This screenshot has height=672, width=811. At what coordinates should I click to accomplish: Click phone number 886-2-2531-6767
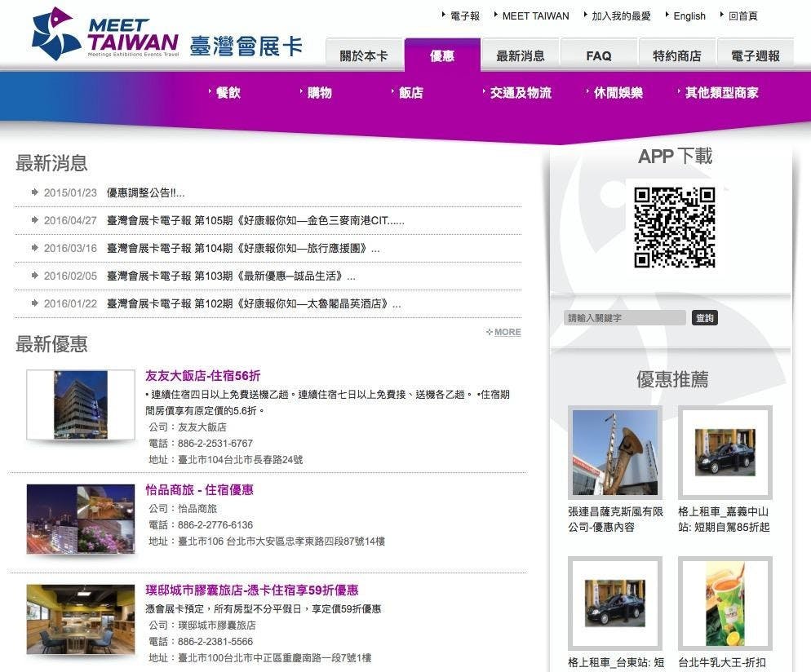click(x=215, y=444)
